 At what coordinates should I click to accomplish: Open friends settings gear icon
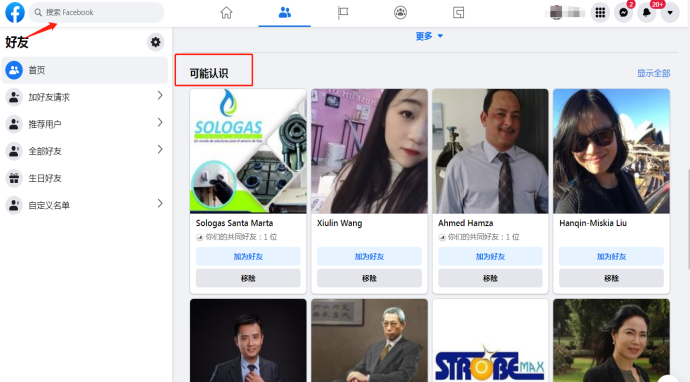(x=155, y=42)
